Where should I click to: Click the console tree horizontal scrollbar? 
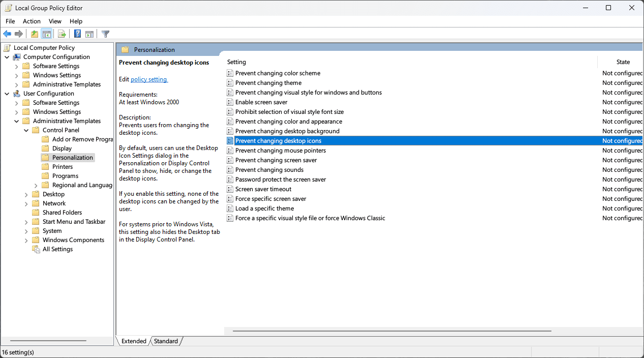click(48, 341)
